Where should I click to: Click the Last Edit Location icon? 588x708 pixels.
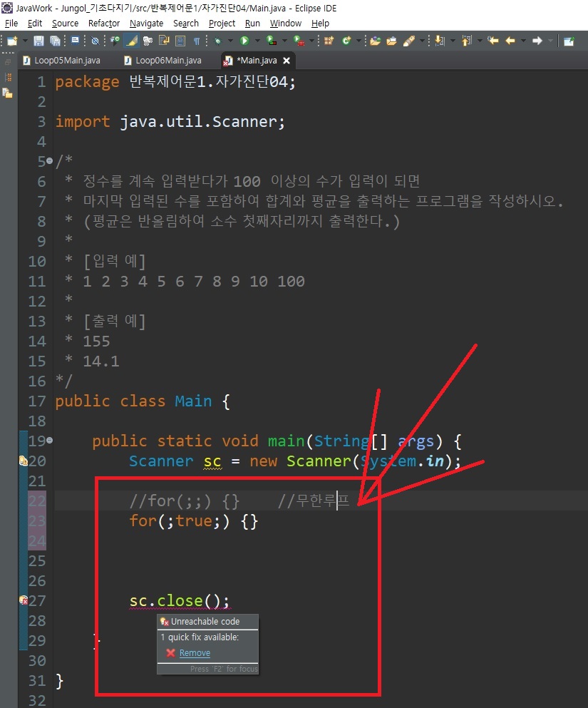click(x=492, y=41)
